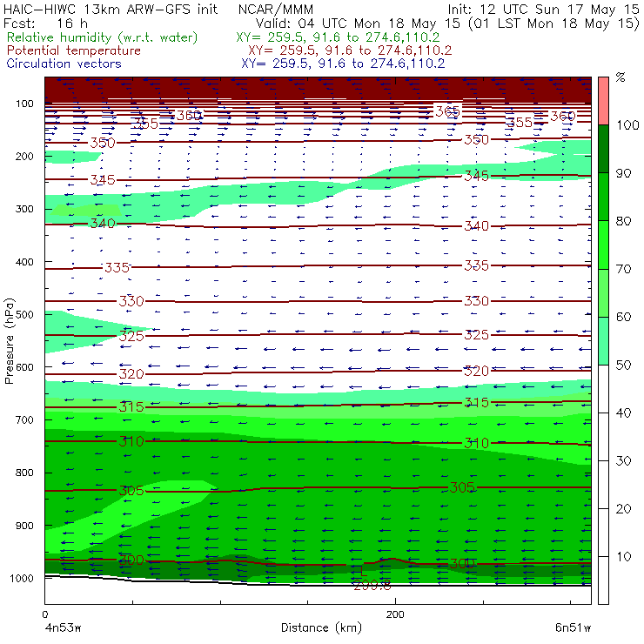Click the '100' pressure axis label

(x=24, y=104)
